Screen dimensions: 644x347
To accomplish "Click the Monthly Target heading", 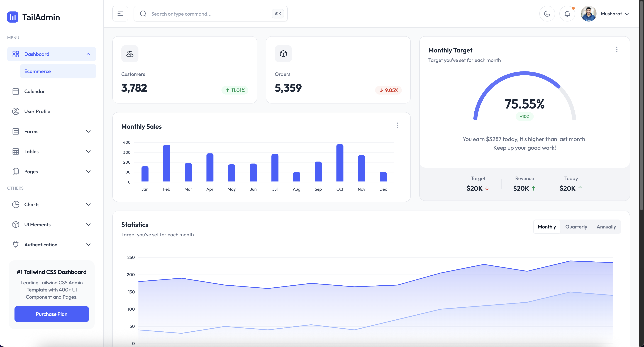I will click(x=450, y=50).
